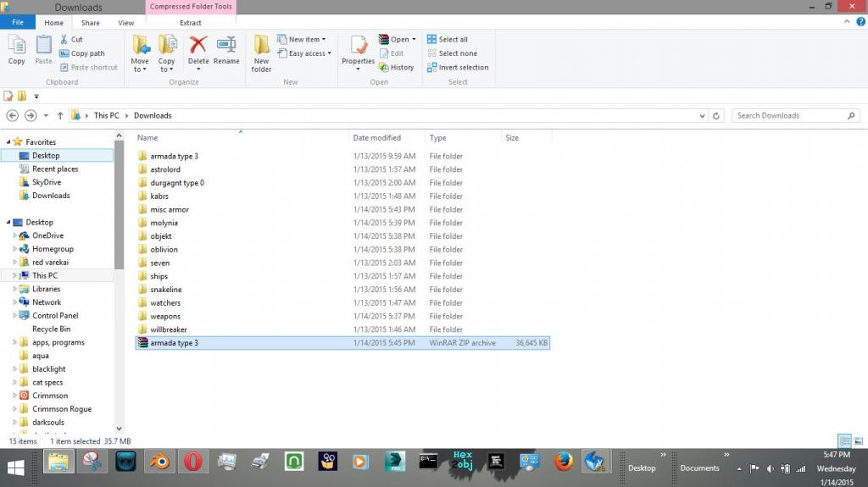Image resolution: width=868 pixels, height=487 pixels.
Task: Open Help question mark icon
Action: [x=861, y=21]
